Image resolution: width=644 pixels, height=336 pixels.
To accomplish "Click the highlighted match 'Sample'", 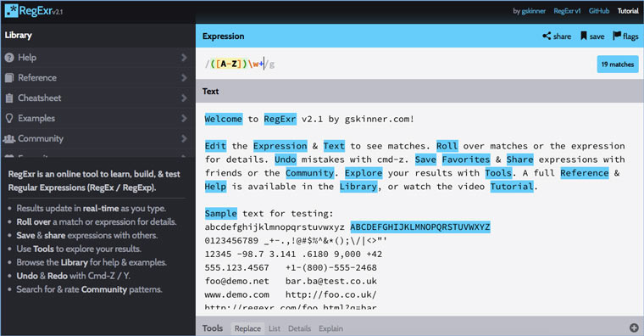I will pyautogui.click(x=220, y=214).
